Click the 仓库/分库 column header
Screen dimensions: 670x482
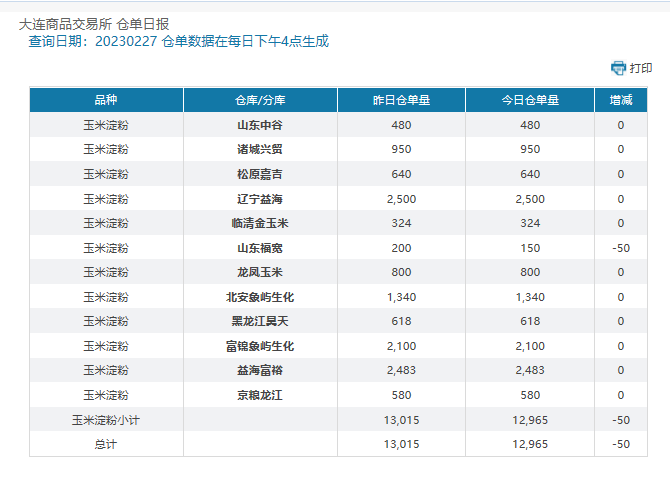[260, 101]
